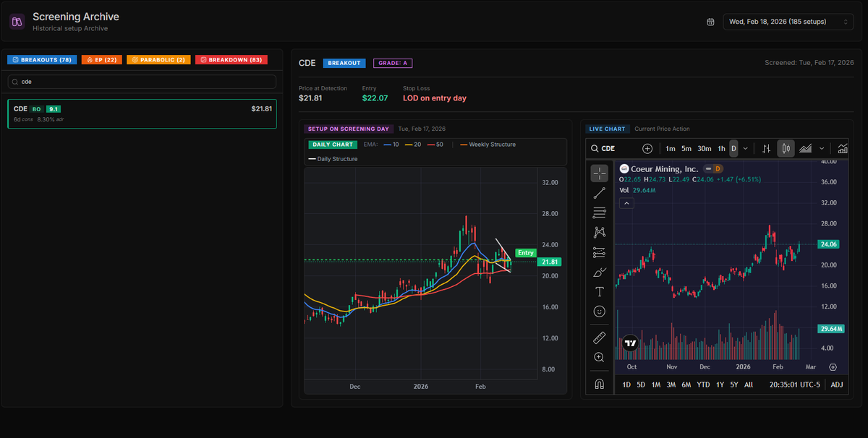Set chart range to 3M

(671, 385)
